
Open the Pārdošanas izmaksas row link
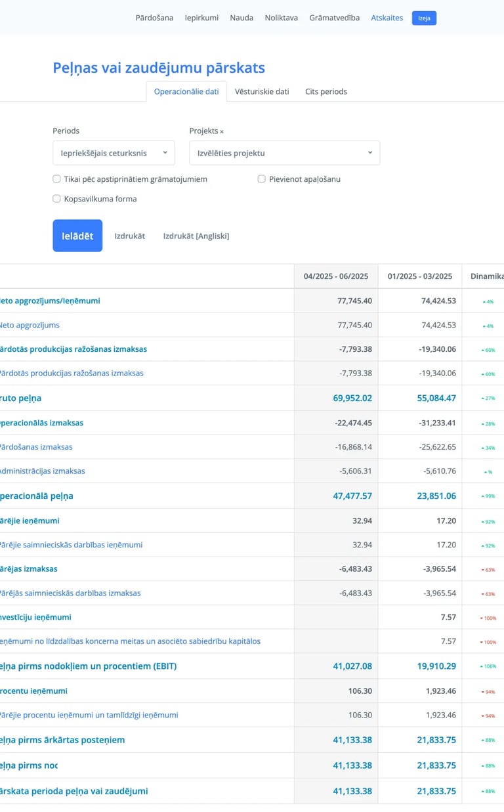pos(37,447)
